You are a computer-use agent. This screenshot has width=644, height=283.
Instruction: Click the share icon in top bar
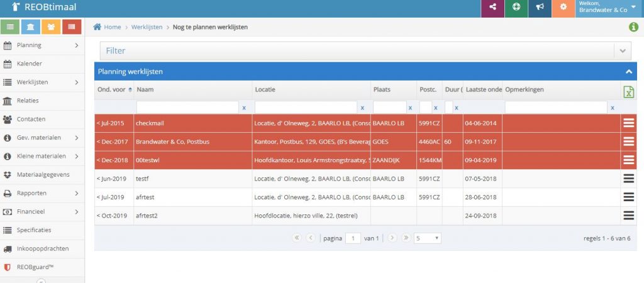(x=492, y=8)
